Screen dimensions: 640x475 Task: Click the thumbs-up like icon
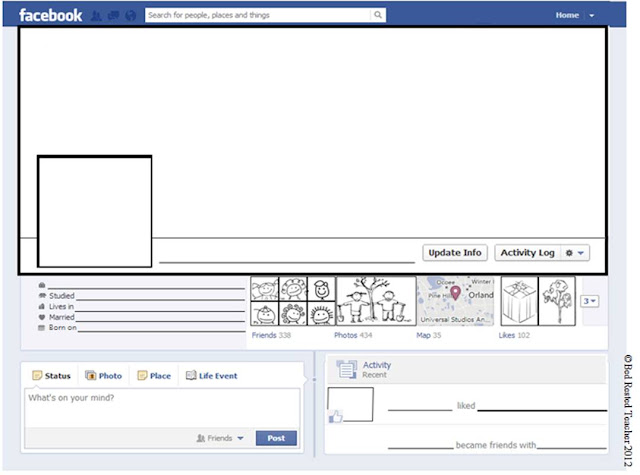[x=336, y=417]
